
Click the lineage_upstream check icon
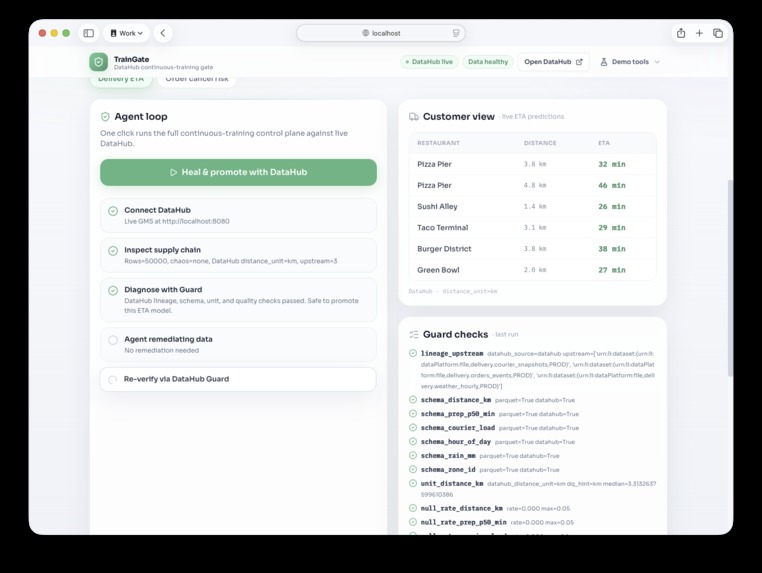click(413, 353)
